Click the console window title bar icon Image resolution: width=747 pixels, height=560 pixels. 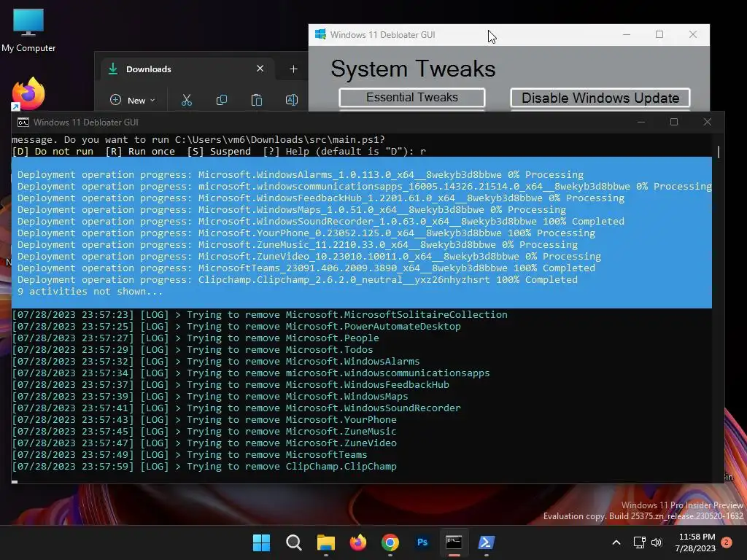(23, 122)
